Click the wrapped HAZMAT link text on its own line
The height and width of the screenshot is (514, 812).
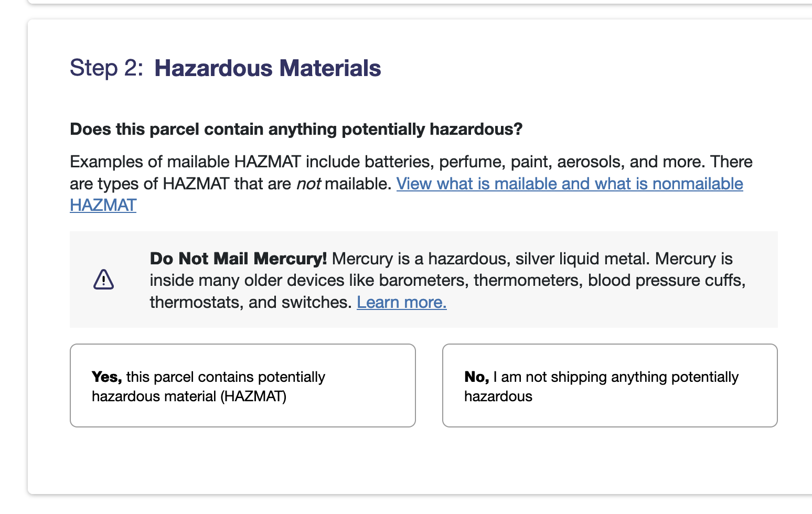(x=103, y=205)
